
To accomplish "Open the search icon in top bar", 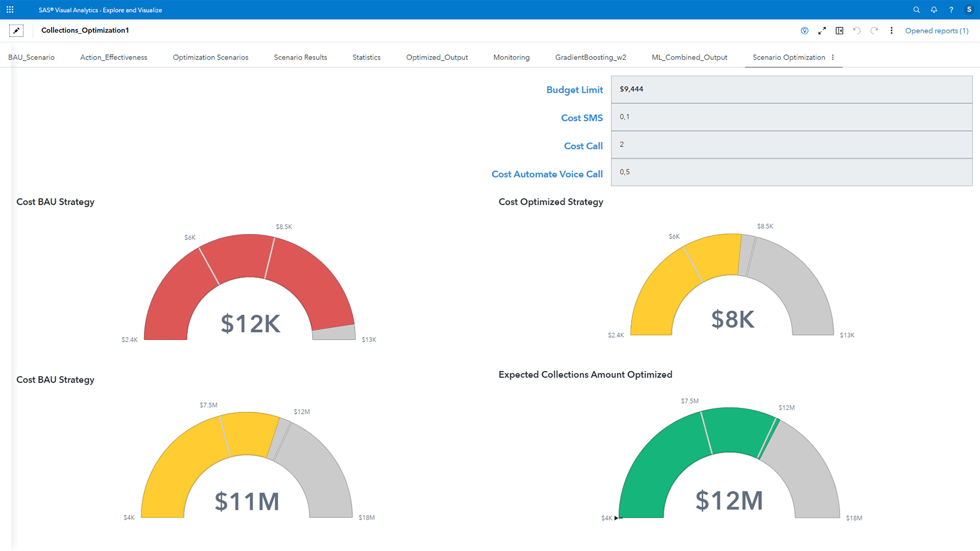I will tap(916, 10).
